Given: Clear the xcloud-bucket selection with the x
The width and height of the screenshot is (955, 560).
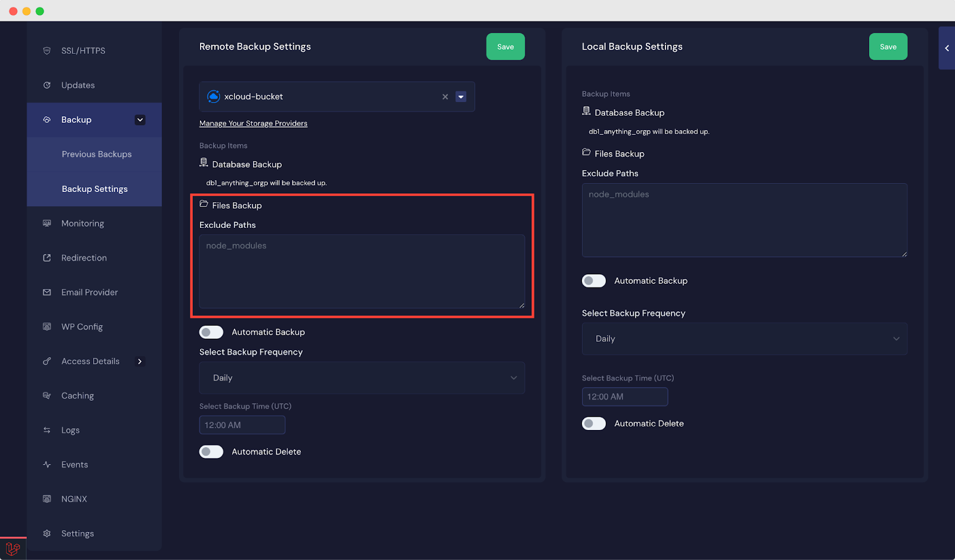Looking at the screenshot, I should 445,96.
